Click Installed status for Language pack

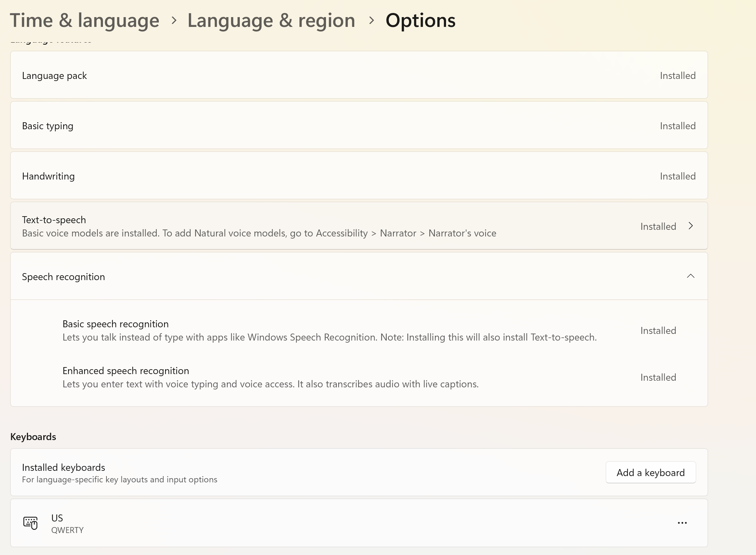[x=677, y=75]
